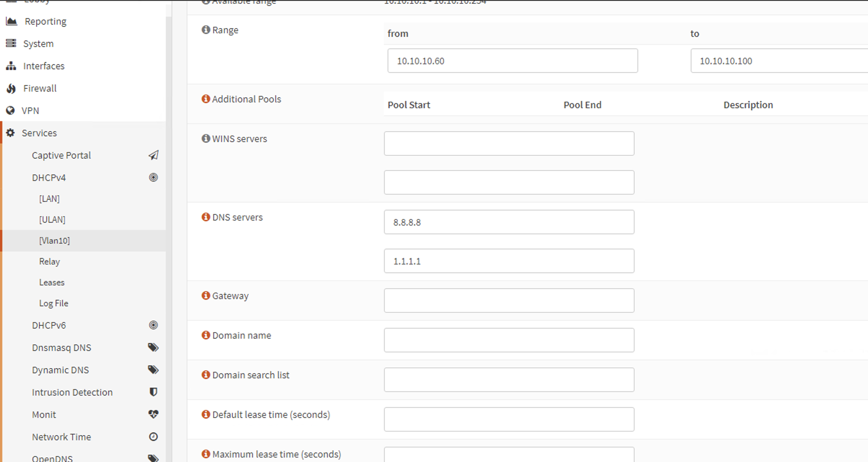Click the DNS servers help icon
868x462 pixels.
(x=206, y=217)
